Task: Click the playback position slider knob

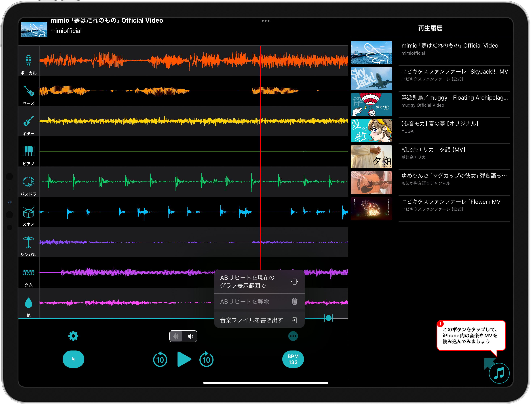Action: click(x=328, y=318)
